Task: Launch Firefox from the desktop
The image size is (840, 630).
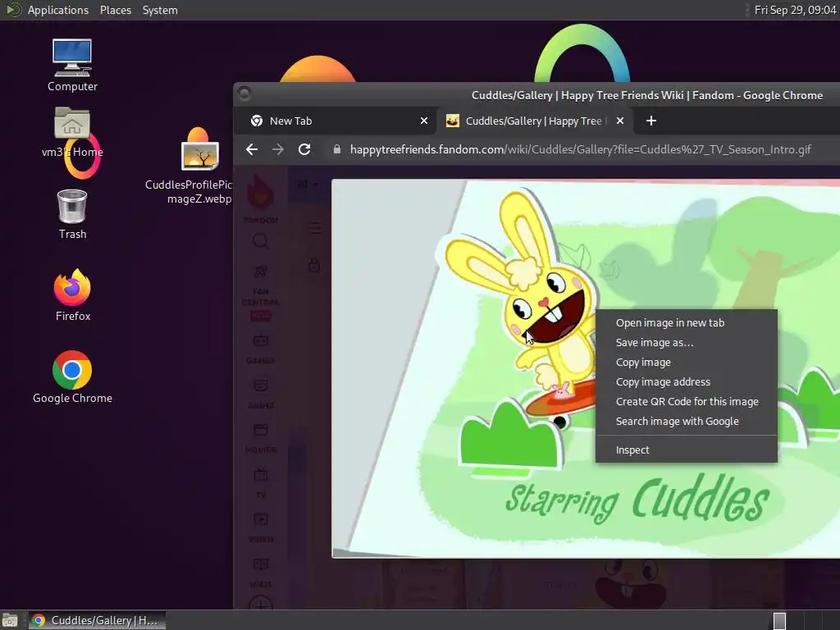Action: click(x=72, y=294)
